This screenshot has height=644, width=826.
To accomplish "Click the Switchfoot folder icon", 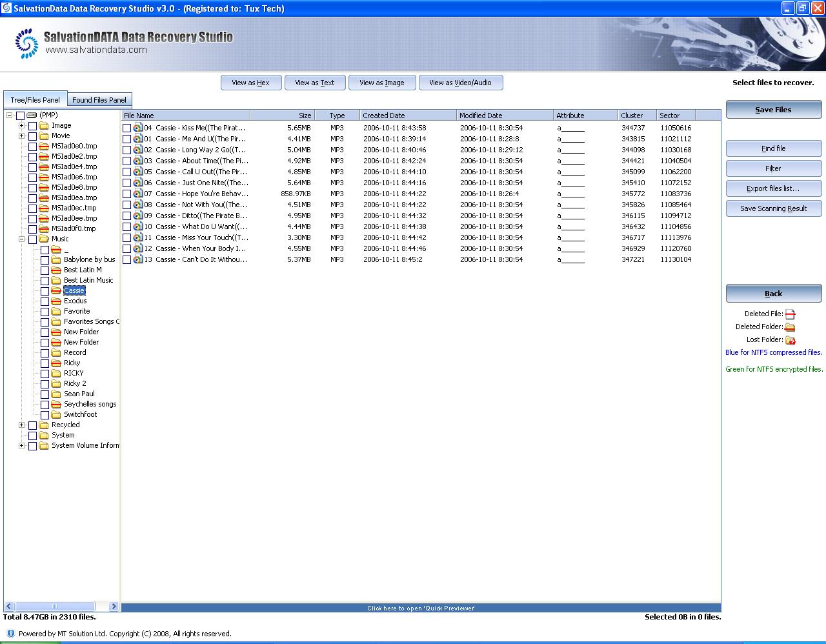I will tap(56, 415).
